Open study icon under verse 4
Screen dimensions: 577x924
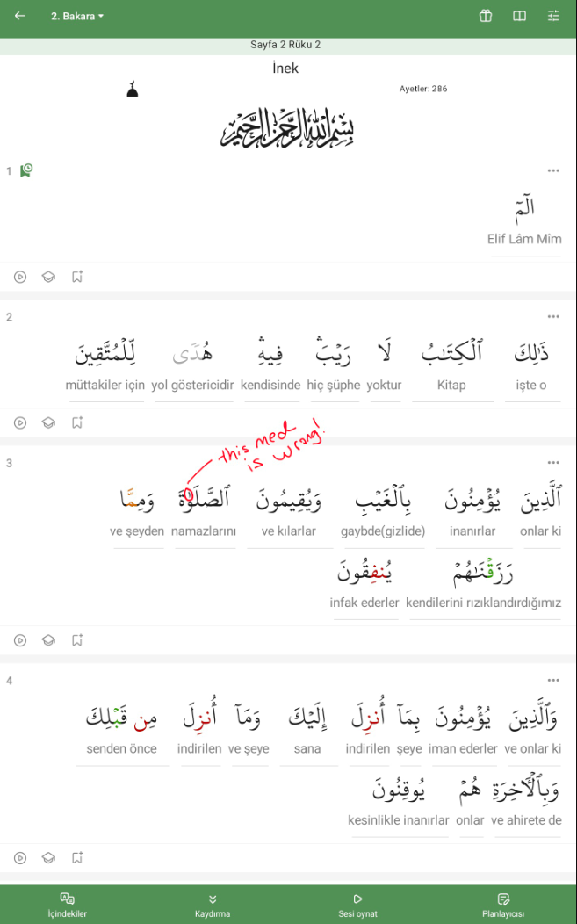[x=48, y=857]
